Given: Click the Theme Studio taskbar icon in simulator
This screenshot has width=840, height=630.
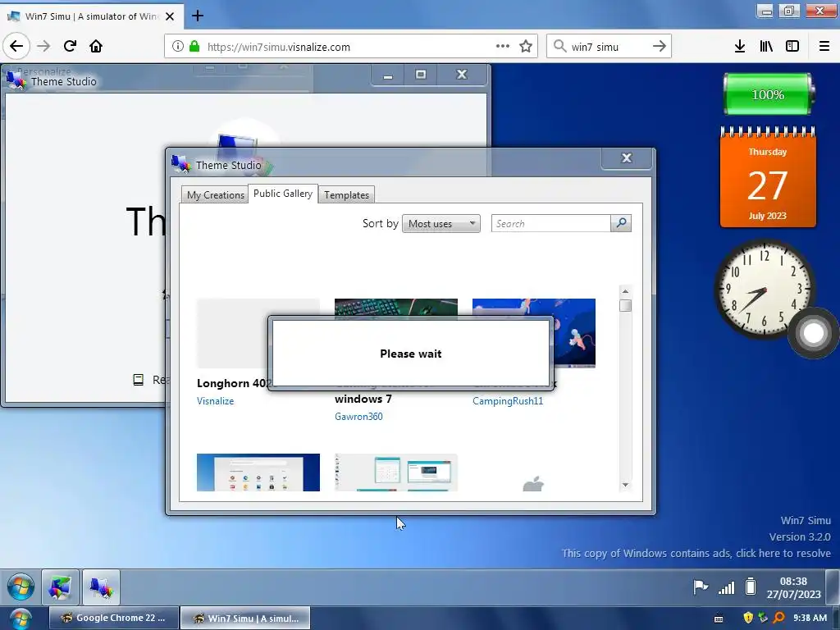Looking at the screenshot, I should point(101,587).
